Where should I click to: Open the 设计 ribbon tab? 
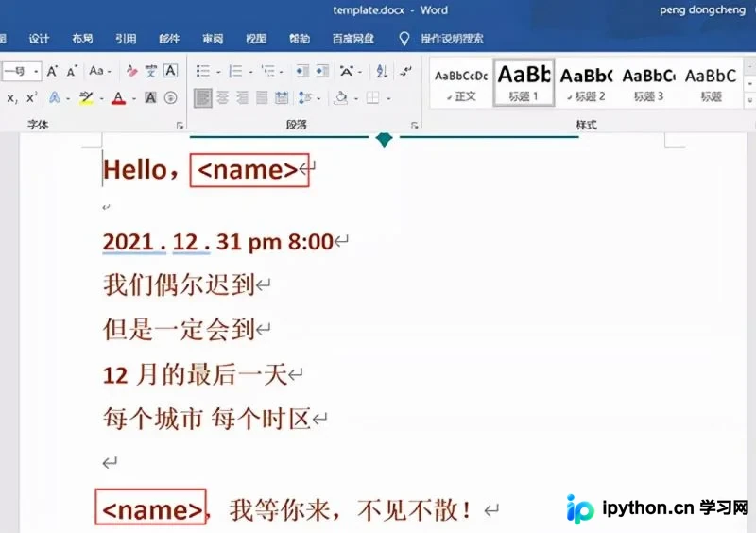click(39, 39)
